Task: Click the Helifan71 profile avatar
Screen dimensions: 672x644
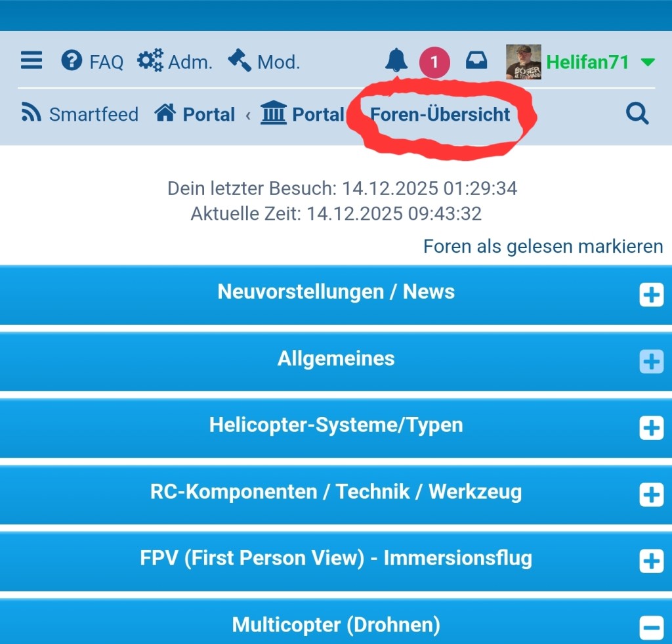Action: (522, 60)
